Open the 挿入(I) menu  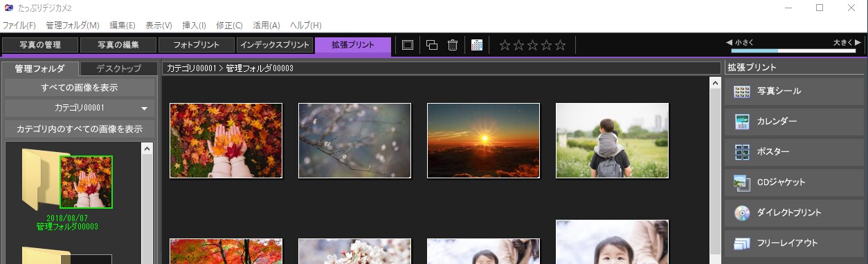click(194, 25)
